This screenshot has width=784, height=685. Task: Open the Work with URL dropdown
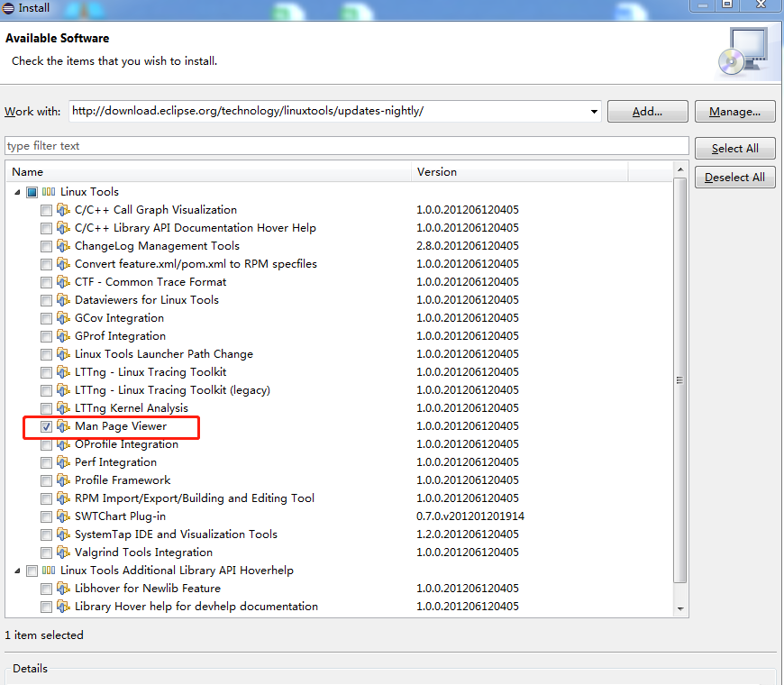[x=594, y=111]
